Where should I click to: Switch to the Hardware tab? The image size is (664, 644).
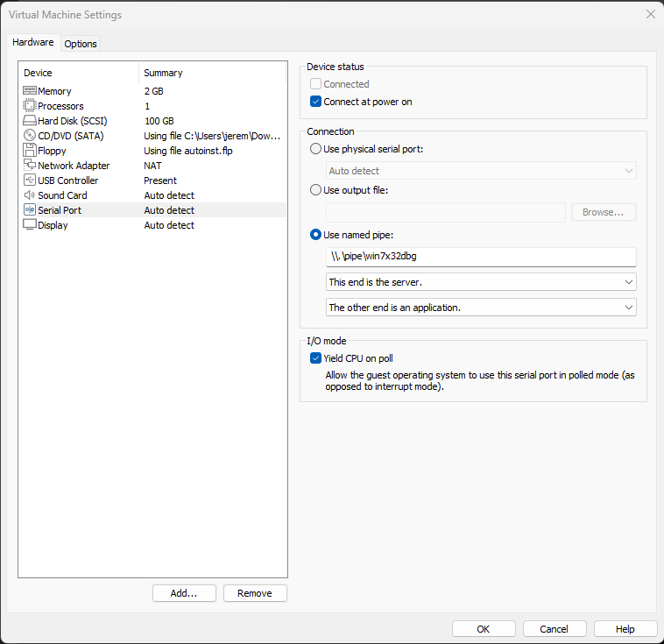(33, 42)
